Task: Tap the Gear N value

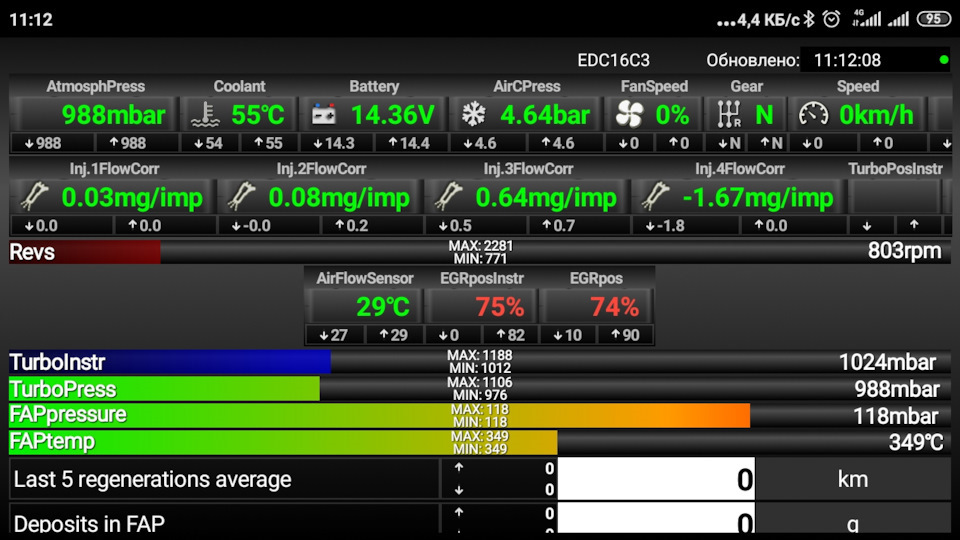Action: pos(764,114)
